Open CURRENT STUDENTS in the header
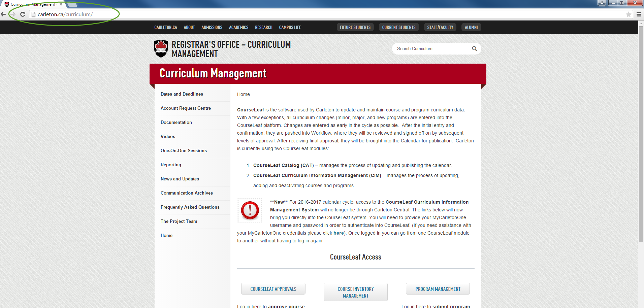644x308 pixels. (399, 27)
